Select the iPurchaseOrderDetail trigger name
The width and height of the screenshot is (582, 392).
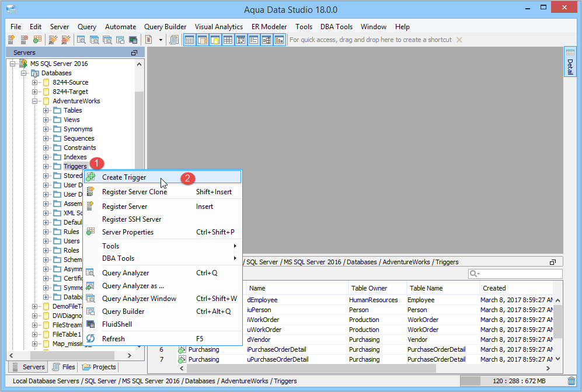[x=277, y=349]
